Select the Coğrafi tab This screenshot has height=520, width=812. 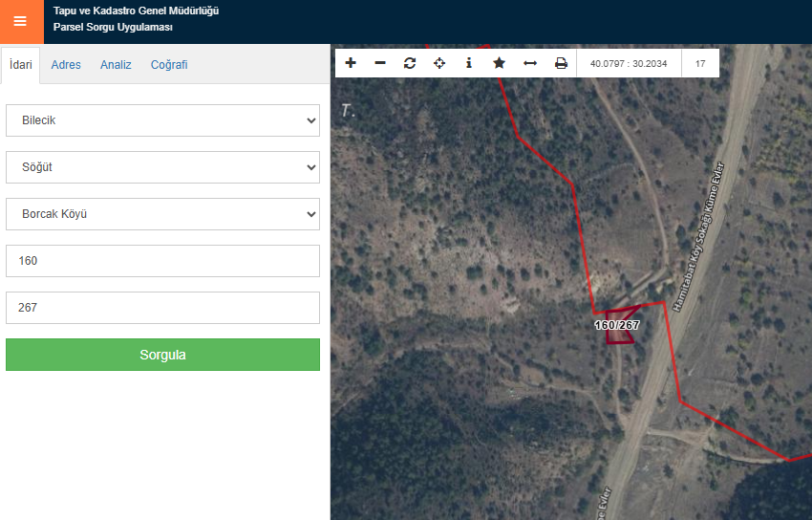pyautogui.click(x=169, y=65)
